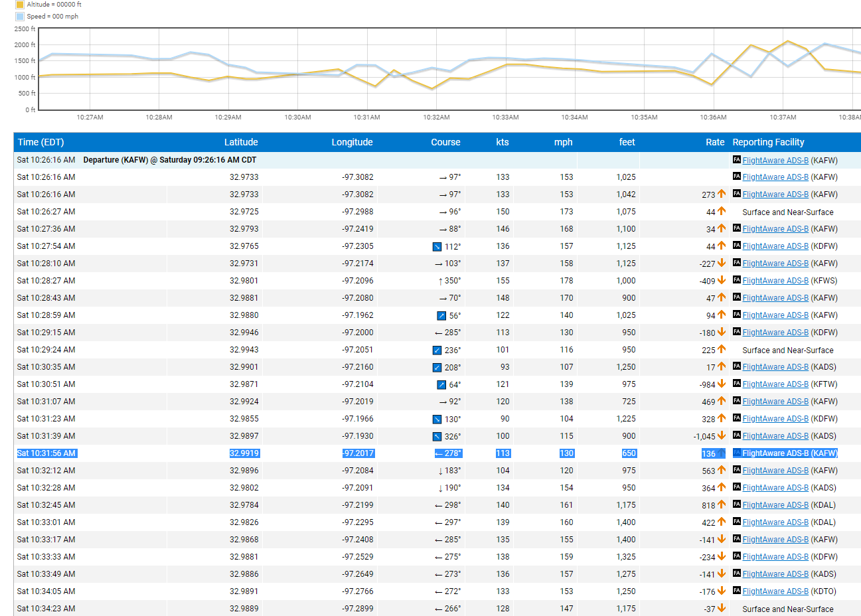Click southeast course arrow icon beside 130°
This screenshot has height=616, width=861.
click(x=437, y=420)
